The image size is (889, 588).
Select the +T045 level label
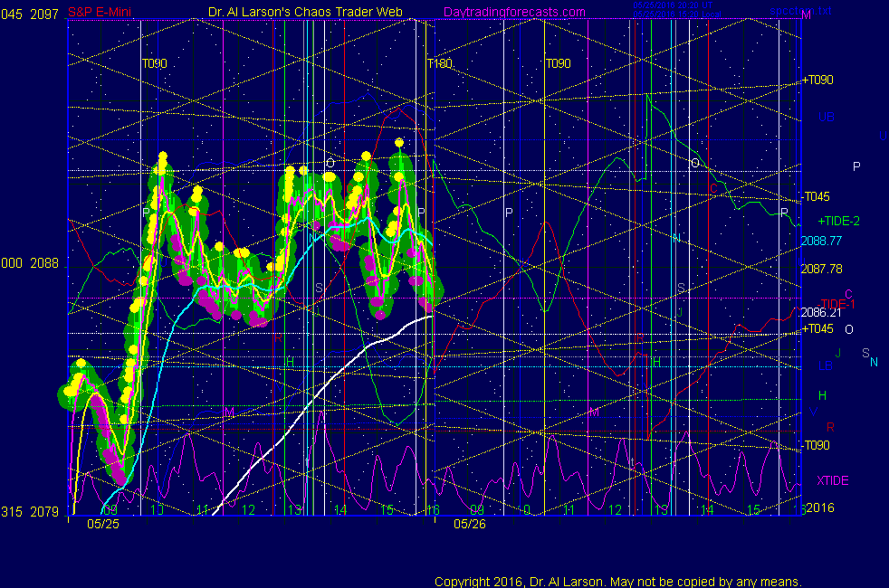point(817,328)
